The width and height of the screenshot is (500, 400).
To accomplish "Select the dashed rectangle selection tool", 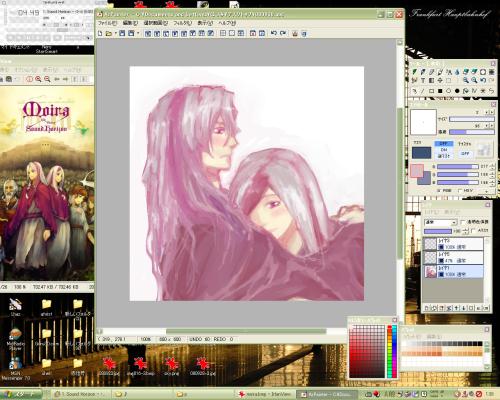I will click(x=449, y=80).
